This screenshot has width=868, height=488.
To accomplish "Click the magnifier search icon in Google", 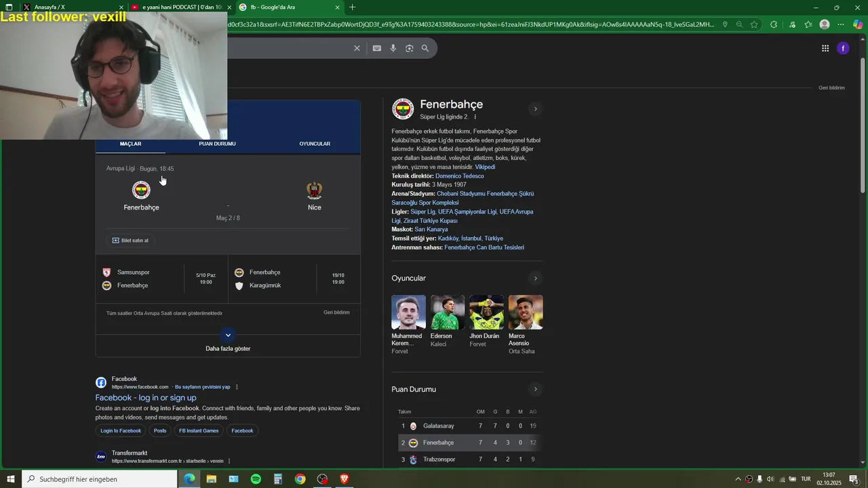I will pos(425,48).
